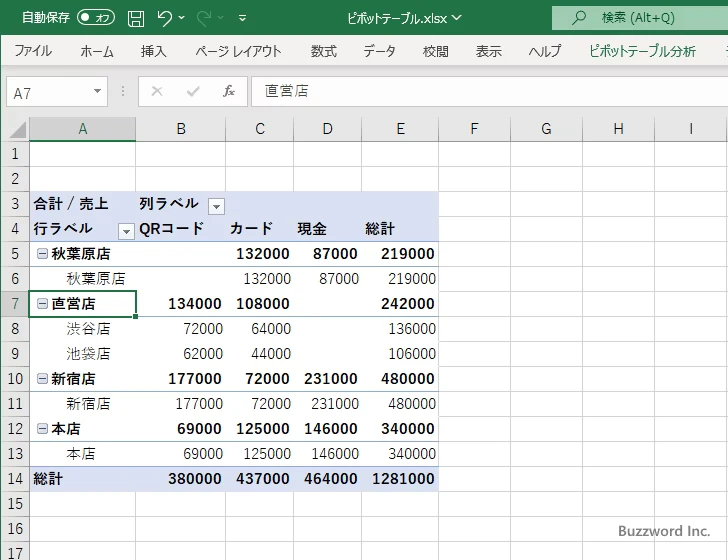Switch to the 数式 tab

324,51
